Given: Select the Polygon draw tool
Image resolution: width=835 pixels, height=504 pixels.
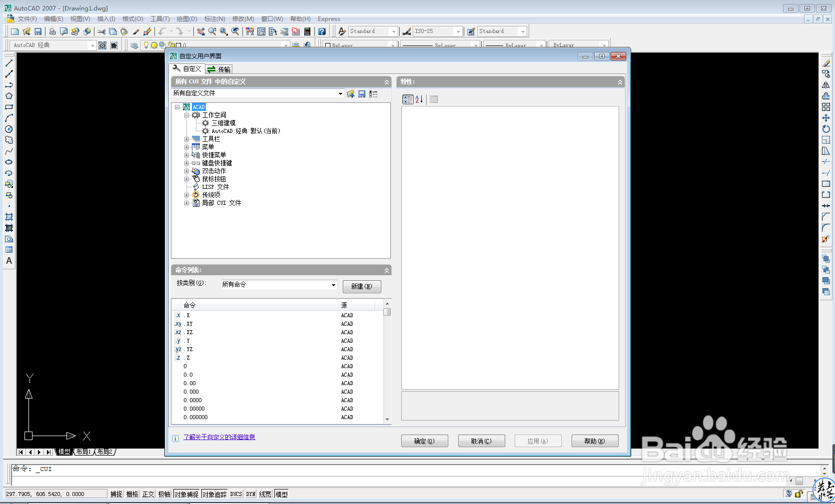Looking at the screenshot, I should click(9, 96).
